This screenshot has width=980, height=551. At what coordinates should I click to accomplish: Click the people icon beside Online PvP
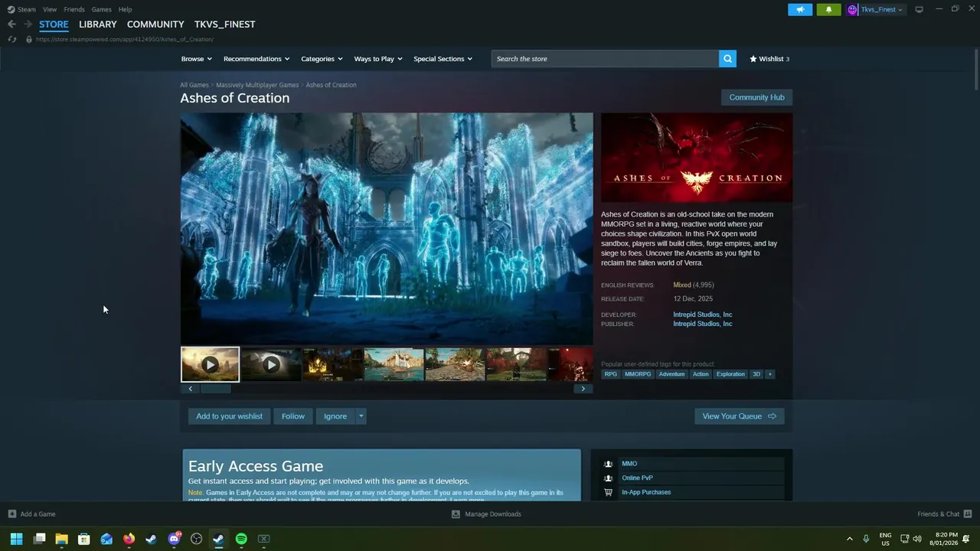pyautogui.click(x=608, y=478)
